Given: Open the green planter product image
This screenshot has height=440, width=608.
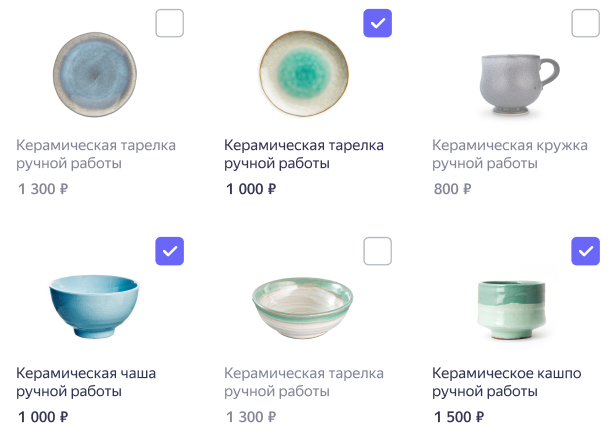Looking at the screenshot, I should click(511, 310).
